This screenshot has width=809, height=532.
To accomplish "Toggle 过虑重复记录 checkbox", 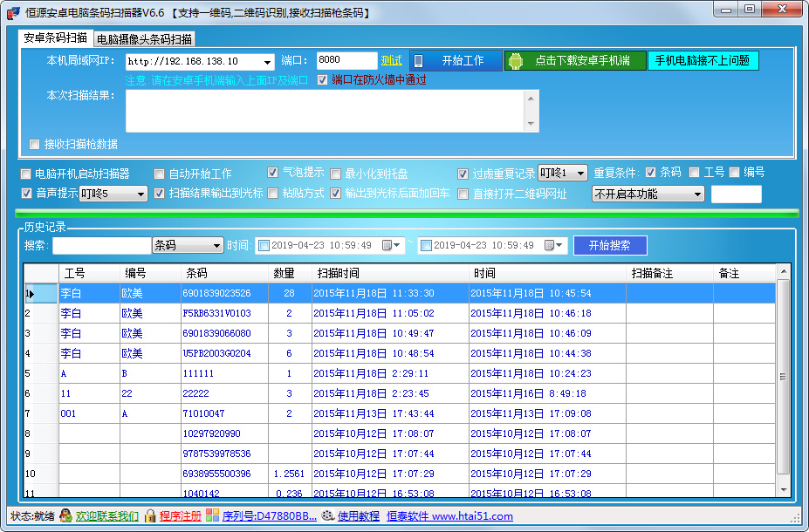I will click(x=463, y=174).
